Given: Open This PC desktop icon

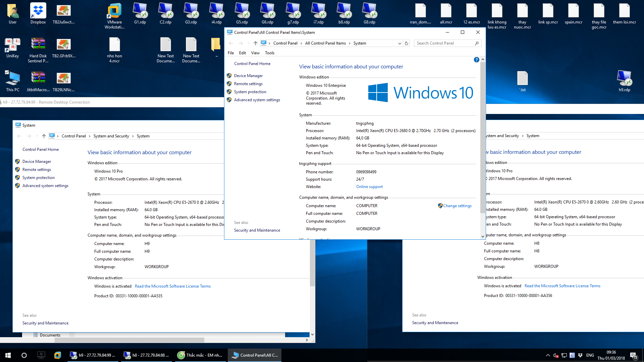Looking at the screenshot, I should tap(12, 81).
